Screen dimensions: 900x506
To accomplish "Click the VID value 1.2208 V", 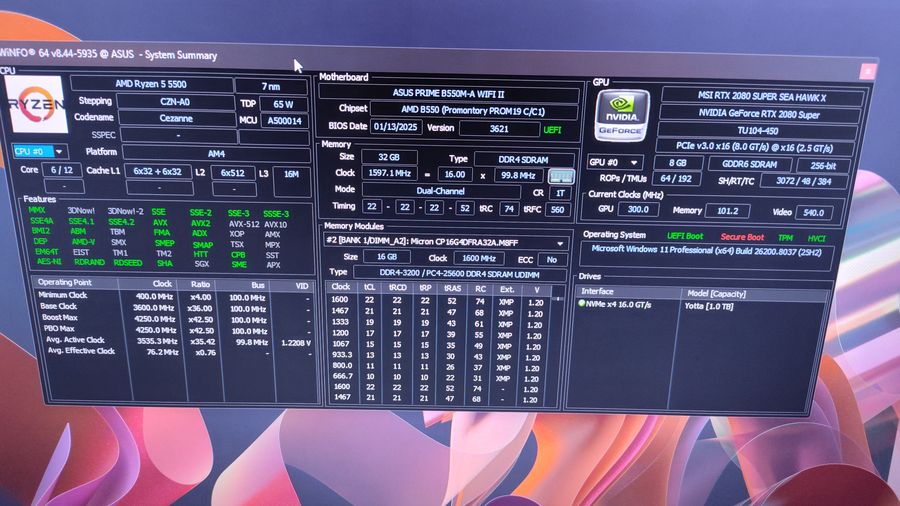I will point(296,343).
